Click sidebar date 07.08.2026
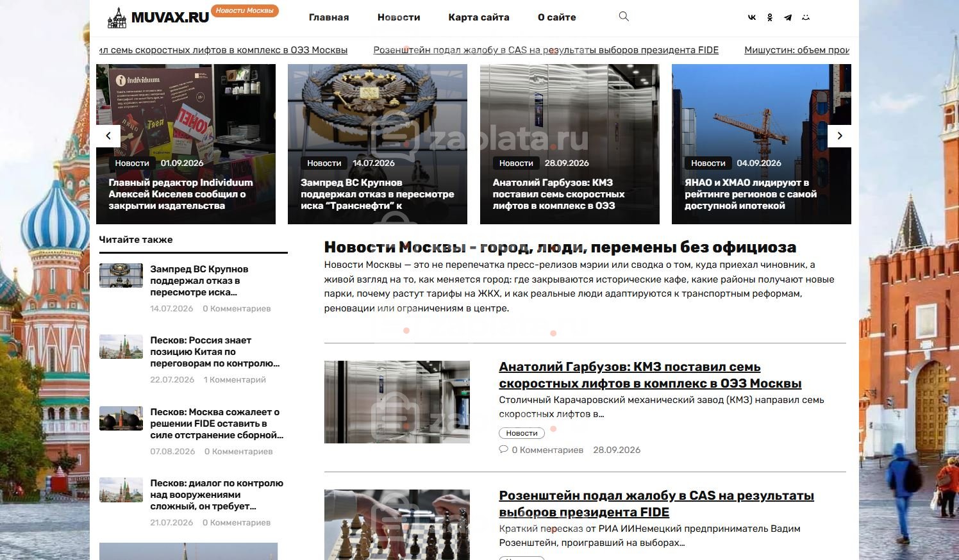Image resolution: width=959 pixels, height=560 pixels. [x=172, y=452]
